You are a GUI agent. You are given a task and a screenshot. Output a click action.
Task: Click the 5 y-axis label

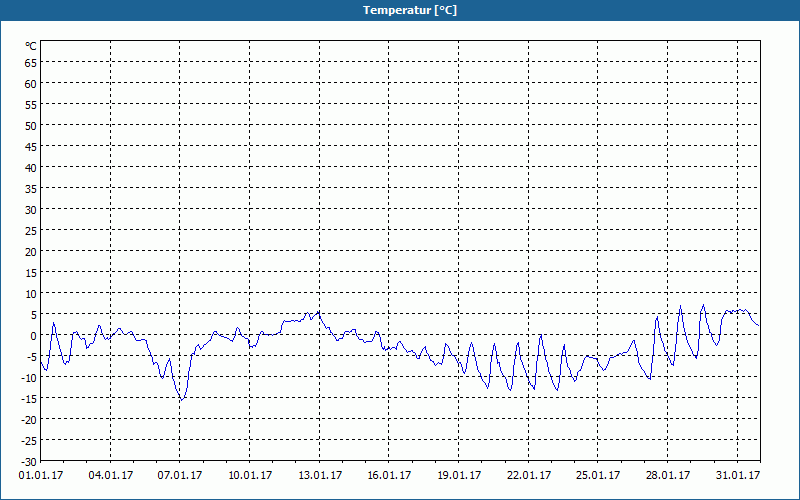[34, 315]
